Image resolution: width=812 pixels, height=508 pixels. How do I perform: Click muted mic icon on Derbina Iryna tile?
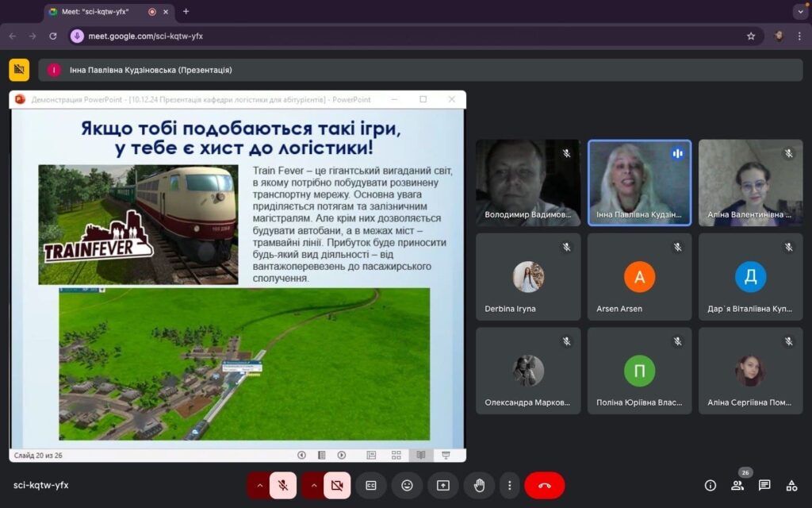[566, 248]
